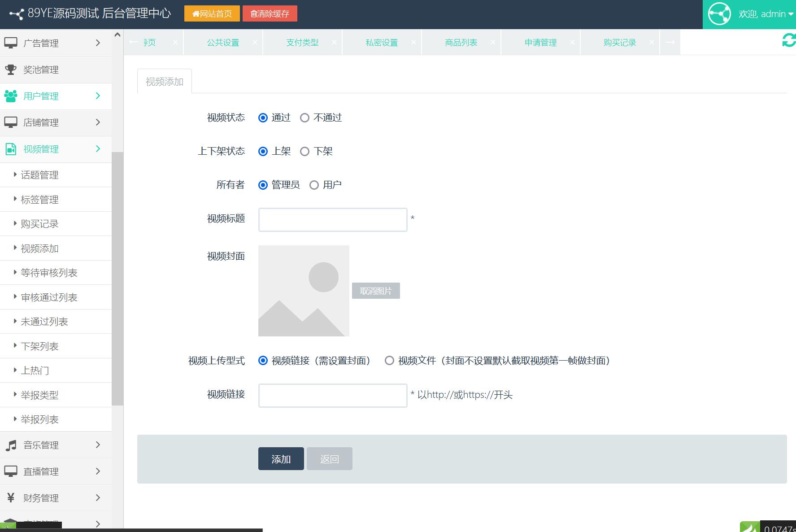Switch to the 商品列表 tab
Viewport: 796px width, 532px height.
[x=461, y=43]
